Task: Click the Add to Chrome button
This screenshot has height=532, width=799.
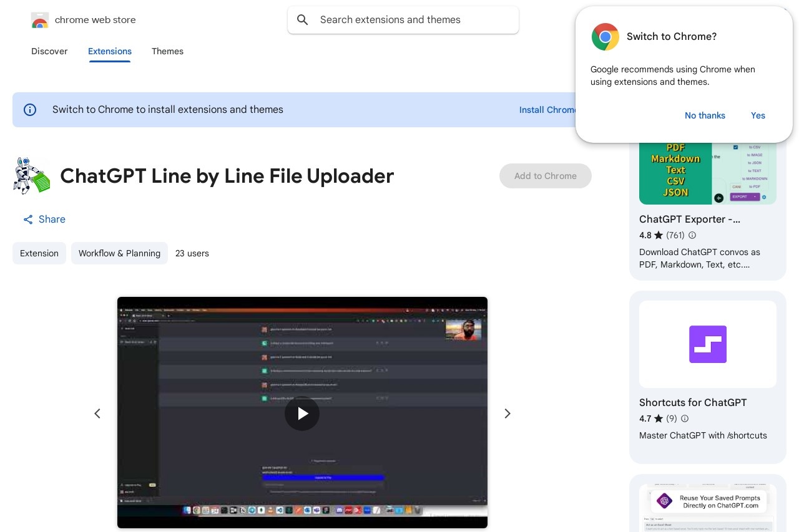Action: click(546, 176)
